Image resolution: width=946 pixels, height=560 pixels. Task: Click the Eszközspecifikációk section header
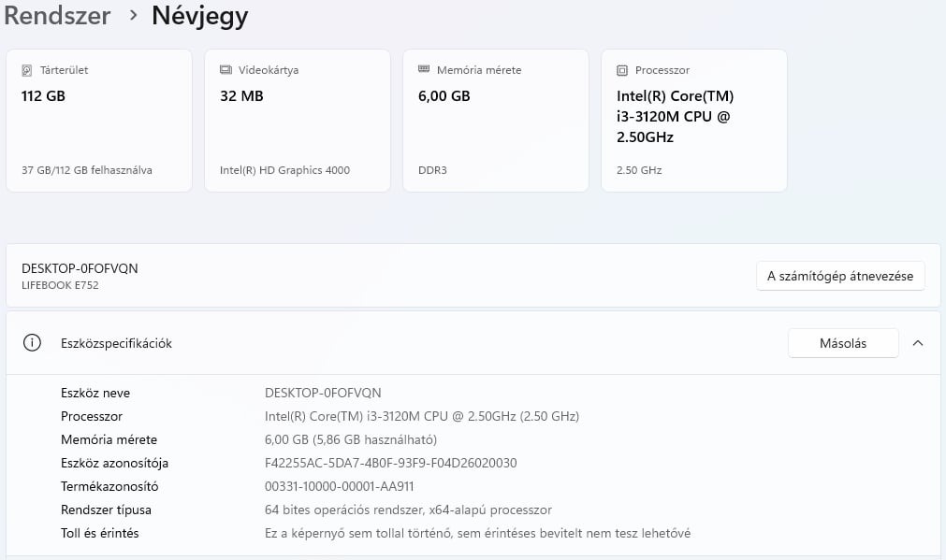point(116,343)
